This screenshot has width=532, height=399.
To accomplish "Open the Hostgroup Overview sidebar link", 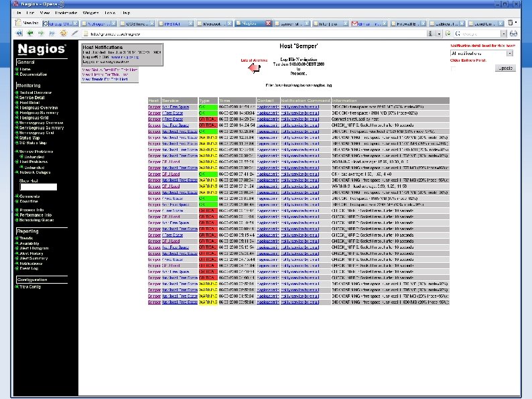I will click(39, 108).
